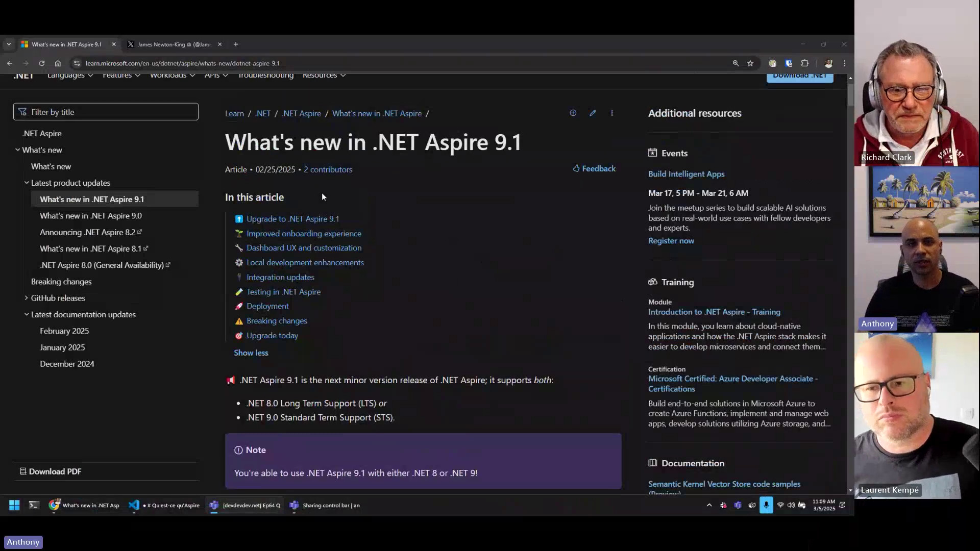The height and width of the screenshot is (551, 980).
Task: Expand GitHub releases tree node
Action: (27, 298)
